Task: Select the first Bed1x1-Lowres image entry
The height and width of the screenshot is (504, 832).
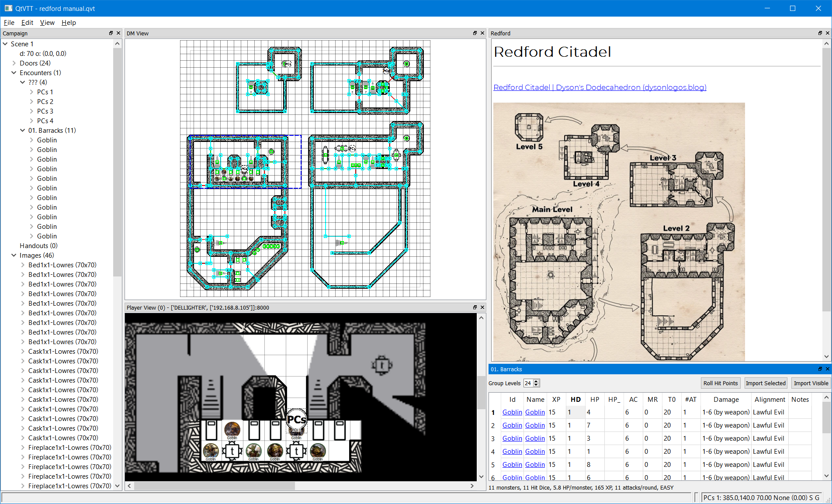Action: point(62,265)
